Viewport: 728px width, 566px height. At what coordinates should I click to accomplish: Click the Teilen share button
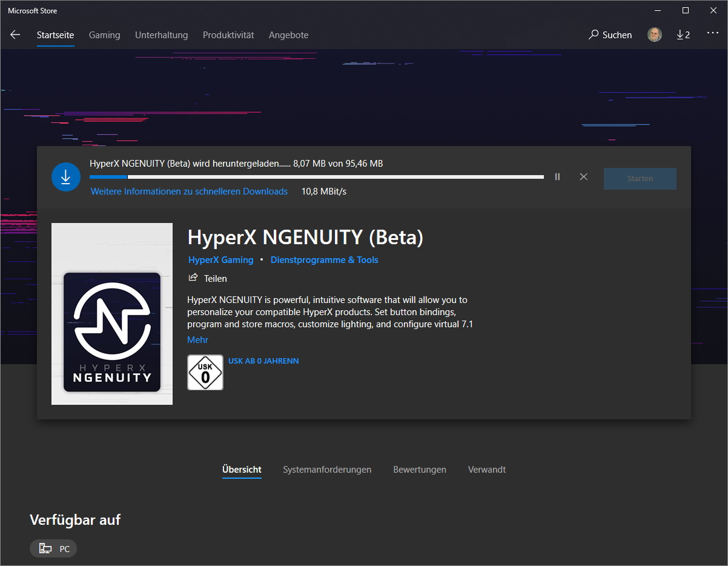pos(208,278)
